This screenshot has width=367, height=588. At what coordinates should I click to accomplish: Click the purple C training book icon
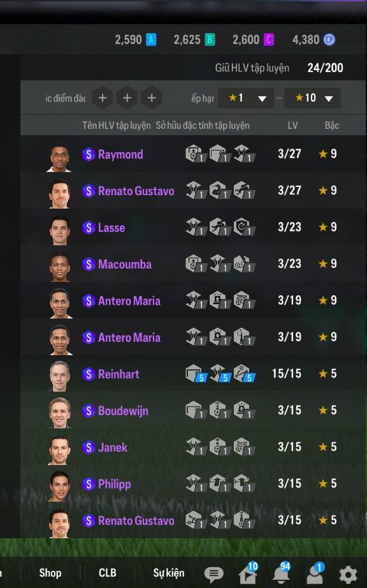(x=268, y=40)
